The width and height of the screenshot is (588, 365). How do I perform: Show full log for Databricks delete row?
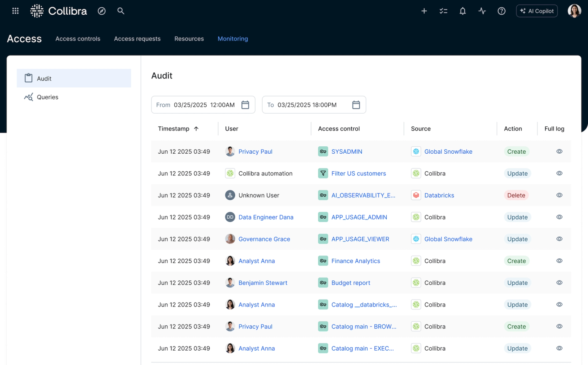(x=559, y=195)
